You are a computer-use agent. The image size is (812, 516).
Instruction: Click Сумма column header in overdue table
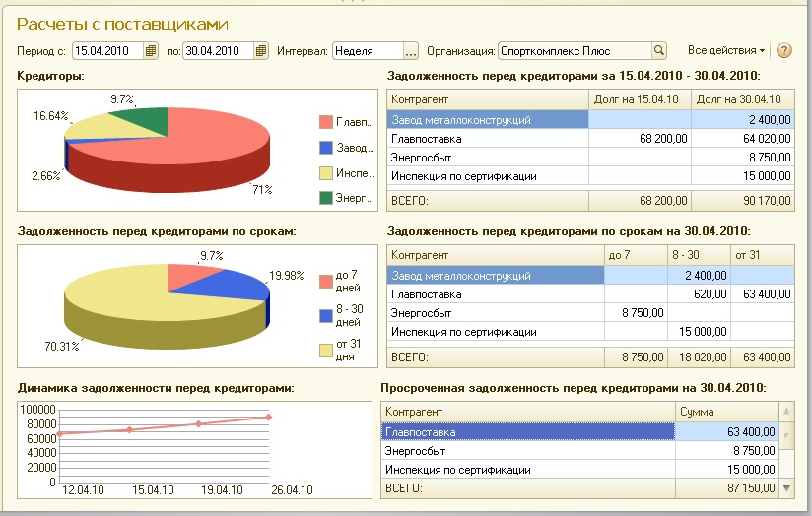tap(727, 412)
